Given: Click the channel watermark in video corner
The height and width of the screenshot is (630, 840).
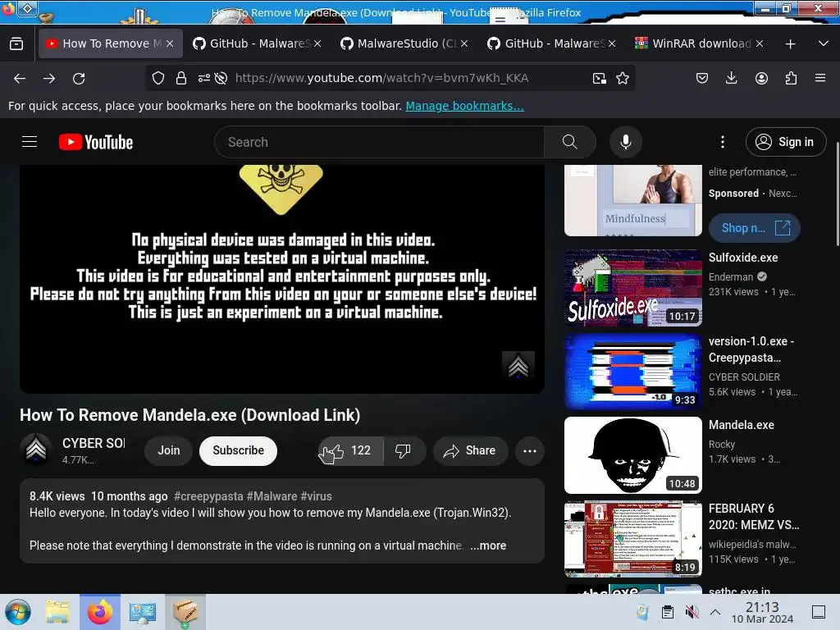Looking at the screenshot, I should point(518,366).
